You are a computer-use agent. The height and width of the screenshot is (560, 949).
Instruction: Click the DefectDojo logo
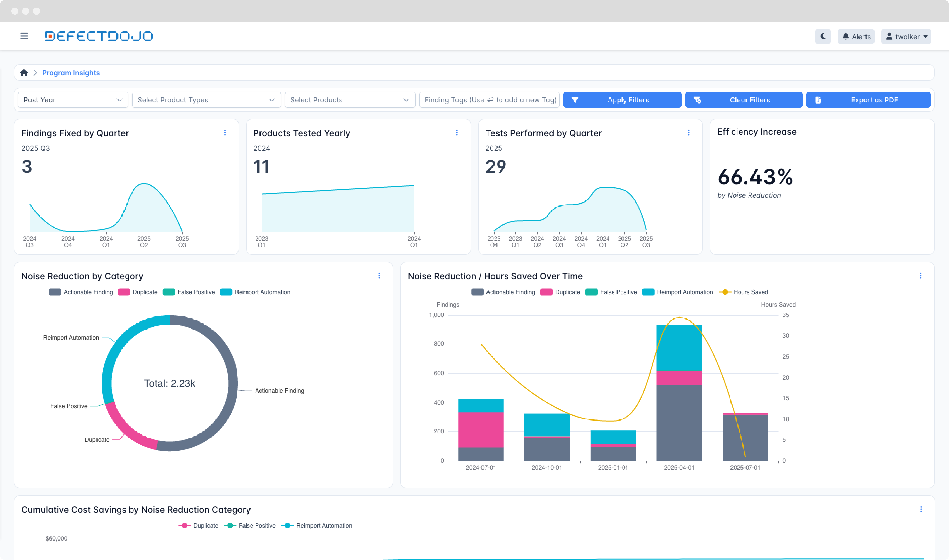99,36
